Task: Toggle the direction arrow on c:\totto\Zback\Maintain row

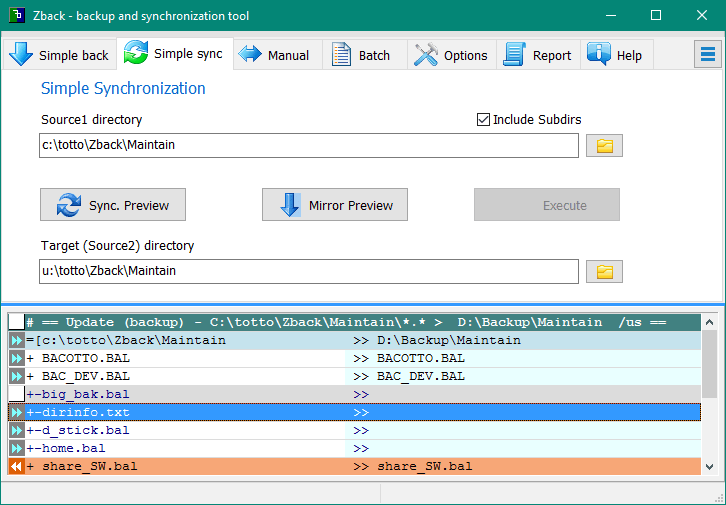Action: tap(16, 340)
